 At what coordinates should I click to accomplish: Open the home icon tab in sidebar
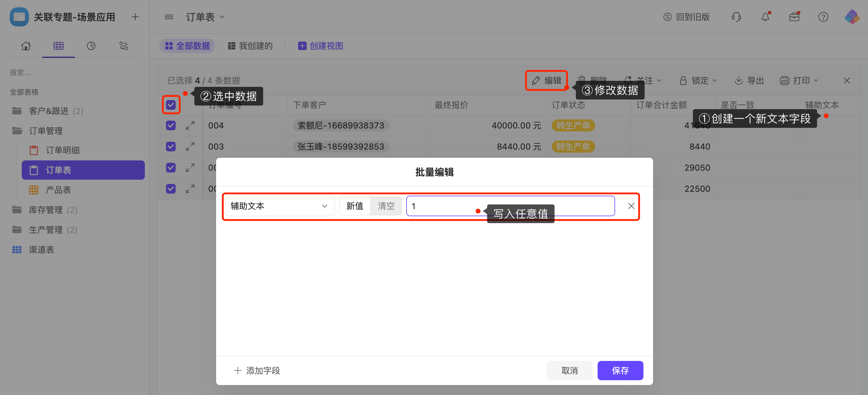click(26, 46)
